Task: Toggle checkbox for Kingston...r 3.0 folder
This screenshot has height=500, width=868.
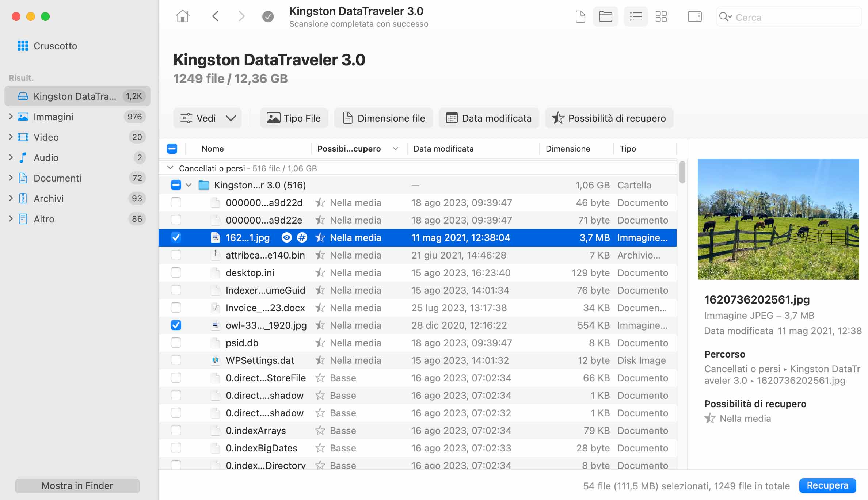Action: click(176, 185)
